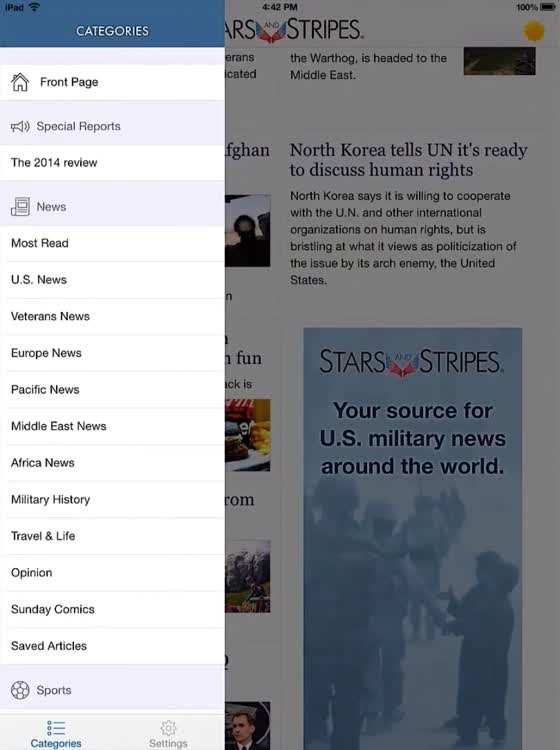The width and height of the screenshot is (560, 750).
Task: Tap the Stars and Stripes header logo
Action: pyautogui.click(x=294, y=30)
